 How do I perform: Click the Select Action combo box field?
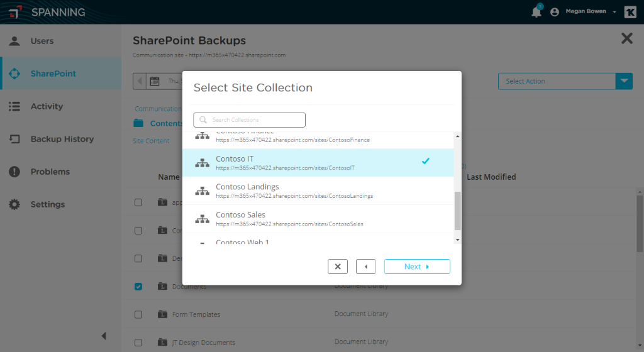pyautogui.click(x=557, y=81)
